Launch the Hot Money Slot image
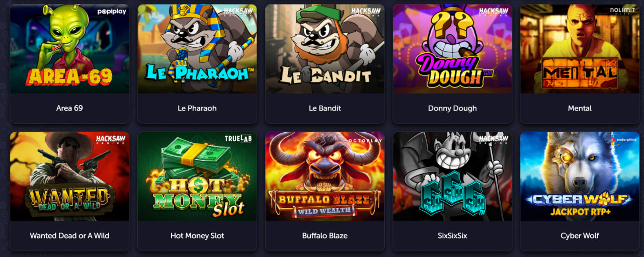 (197, 176)
